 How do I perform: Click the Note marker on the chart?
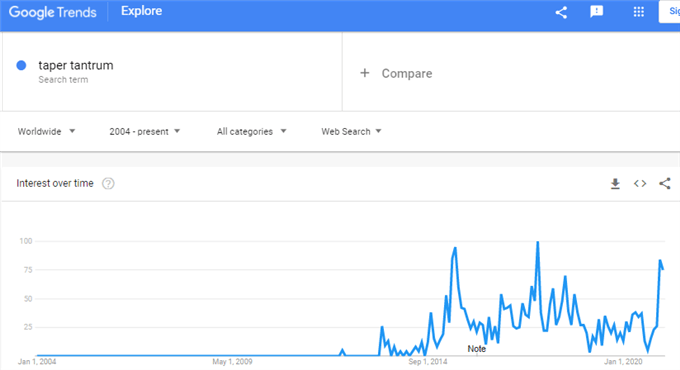[476, 349]
